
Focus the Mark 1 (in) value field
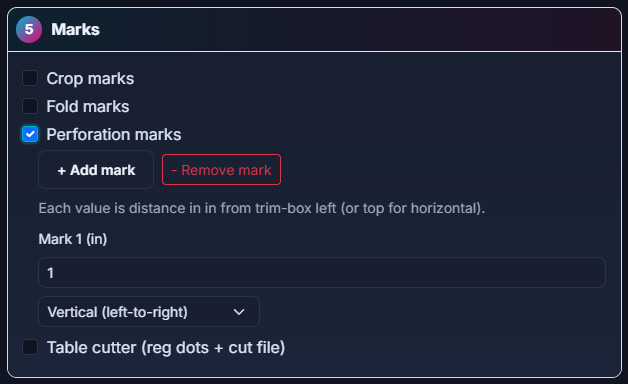click(322, 273)
